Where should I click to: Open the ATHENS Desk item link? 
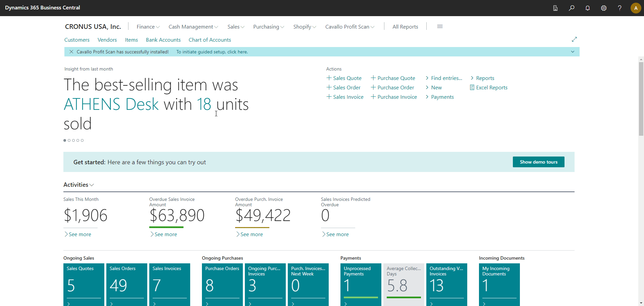click(111, 104)
